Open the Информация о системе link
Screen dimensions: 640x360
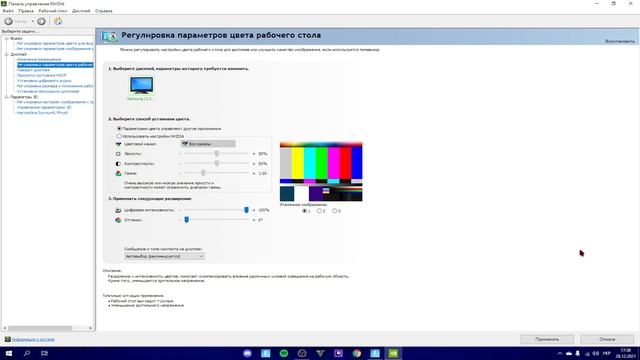pyautogui.click(x=33, y=340)
